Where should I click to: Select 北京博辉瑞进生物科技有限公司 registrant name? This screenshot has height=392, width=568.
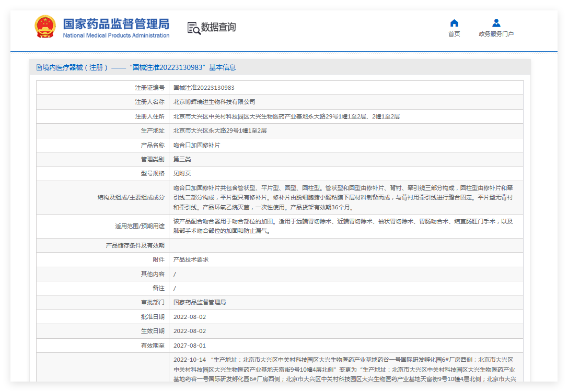(214, 102)
